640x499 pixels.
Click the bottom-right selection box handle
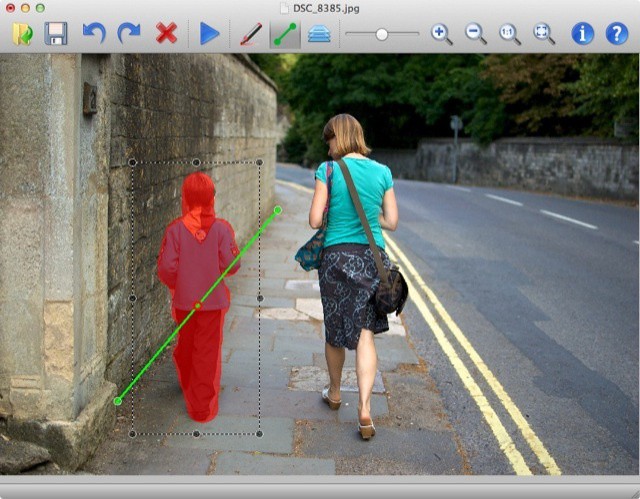click(260, 434)
